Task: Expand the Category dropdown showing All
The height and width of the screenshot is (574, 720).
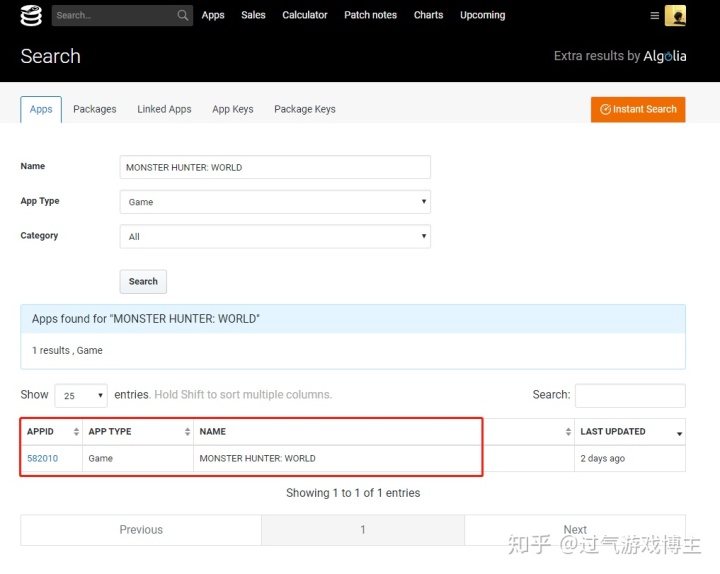Action: click(x=275, y=236)
